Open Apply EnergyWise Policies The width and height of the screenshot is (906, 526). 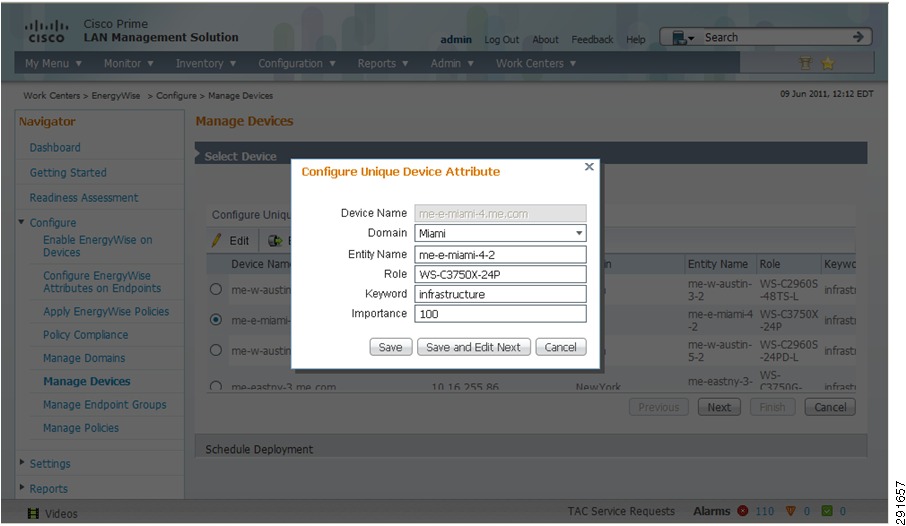tap(106, 311)
